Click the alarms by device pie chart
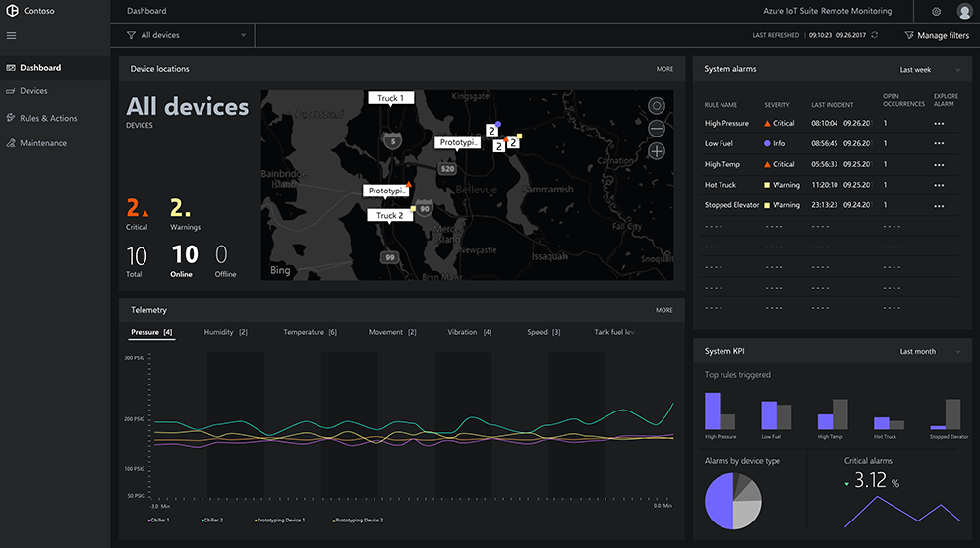This screenshot has width=980, height=548. click(x=733, y=501)
